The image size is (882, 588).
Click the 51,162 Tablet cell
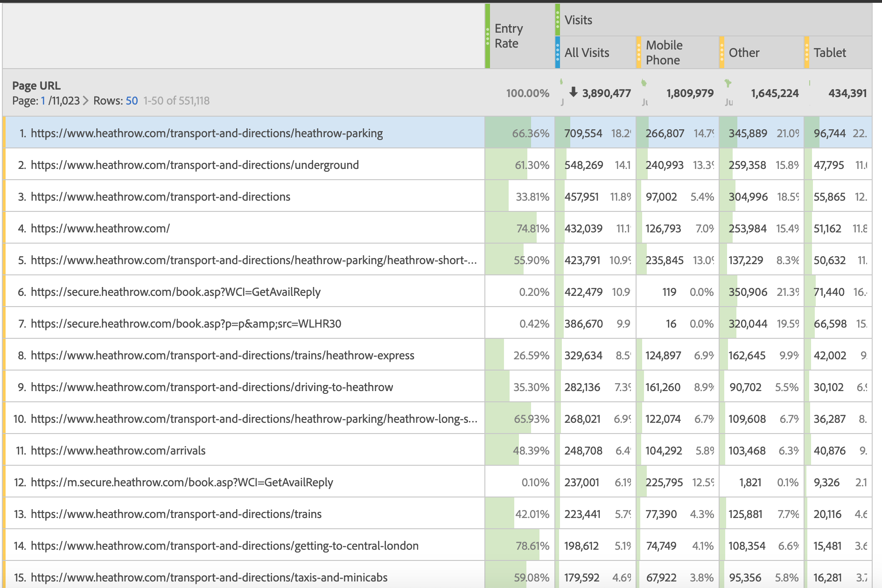point(827,229)
